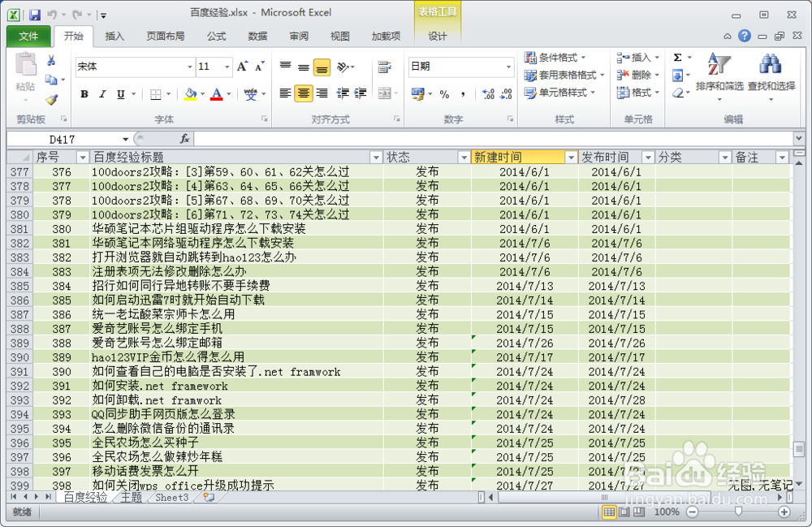Open the Name Box dropdown arrow
Screen dimensions: 812x527
pyautogui.click(x=125, y=139)
